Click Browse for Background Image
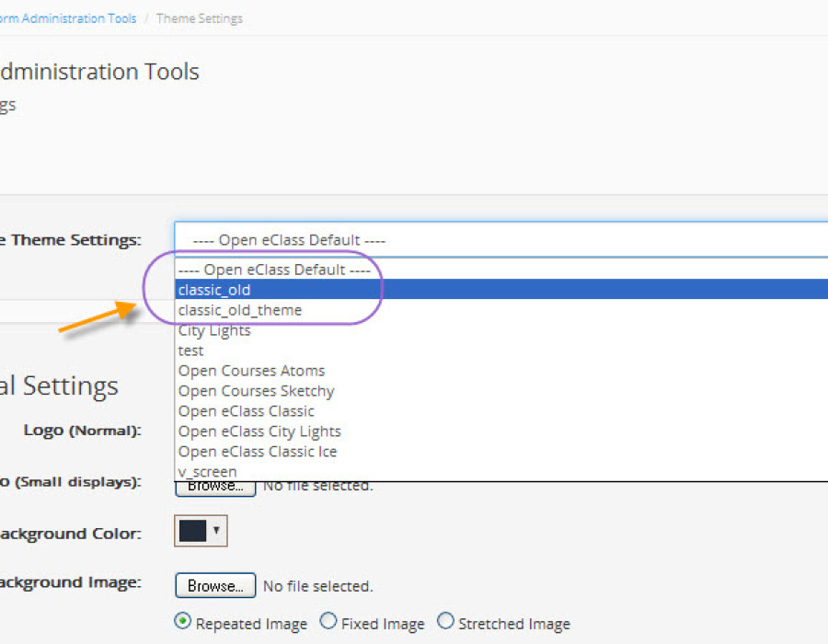This screenshot has width=828, height=644. [215, 585]
